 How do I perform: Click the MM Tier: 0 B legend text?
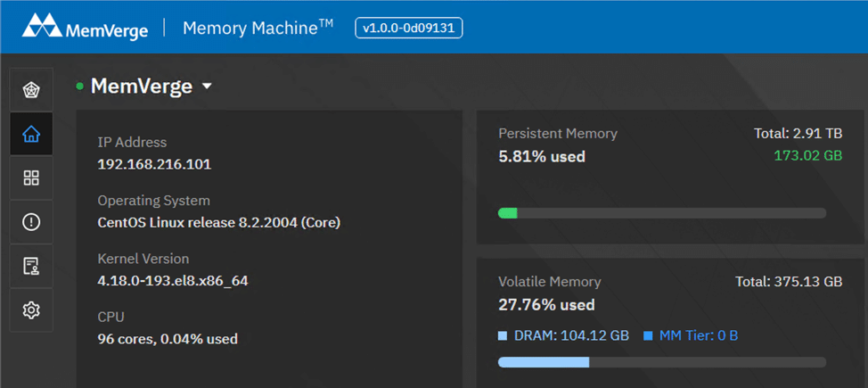coord(698,335)
